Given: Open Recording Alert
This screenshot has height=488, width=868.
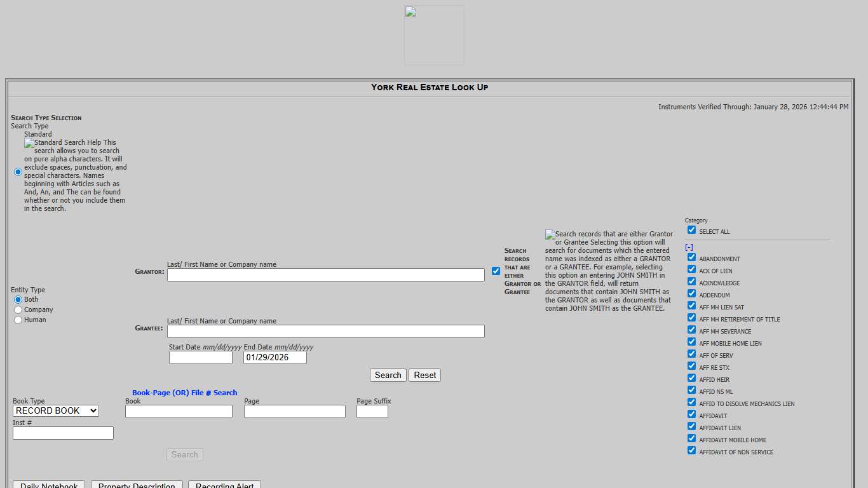Looking at the screenshot, I should [x=224, y=485].
